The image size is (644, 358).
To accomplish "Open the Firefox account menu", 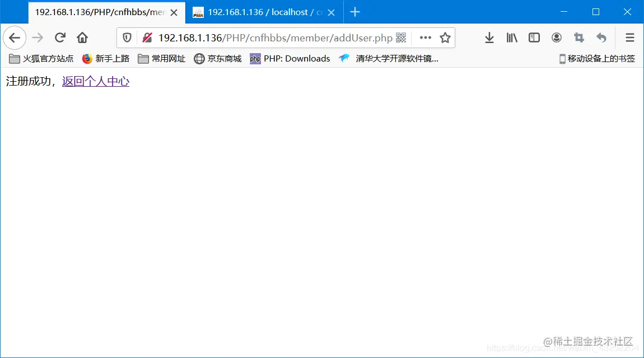I will point(557,37).
